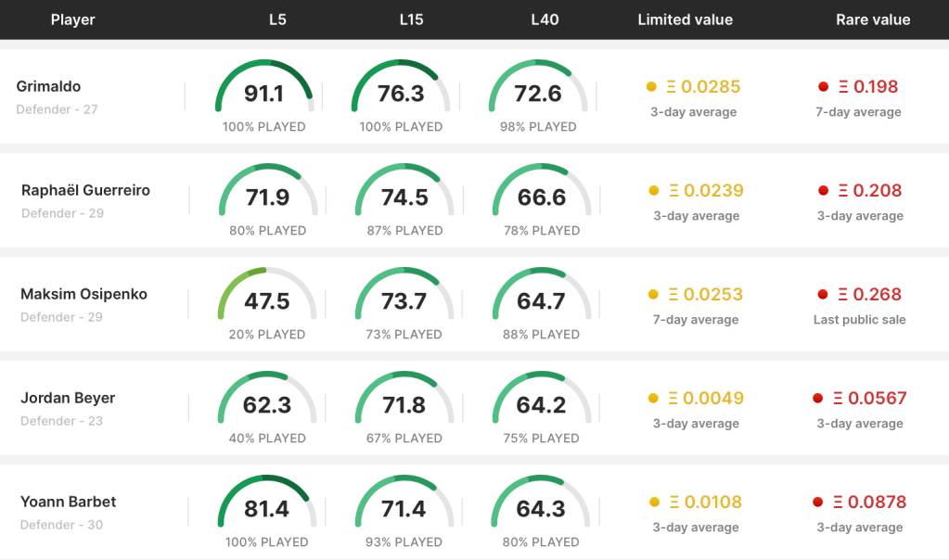
Task: Select the Jordan Beyer player name
Action: pyautogui.click(x=68, y=398)
